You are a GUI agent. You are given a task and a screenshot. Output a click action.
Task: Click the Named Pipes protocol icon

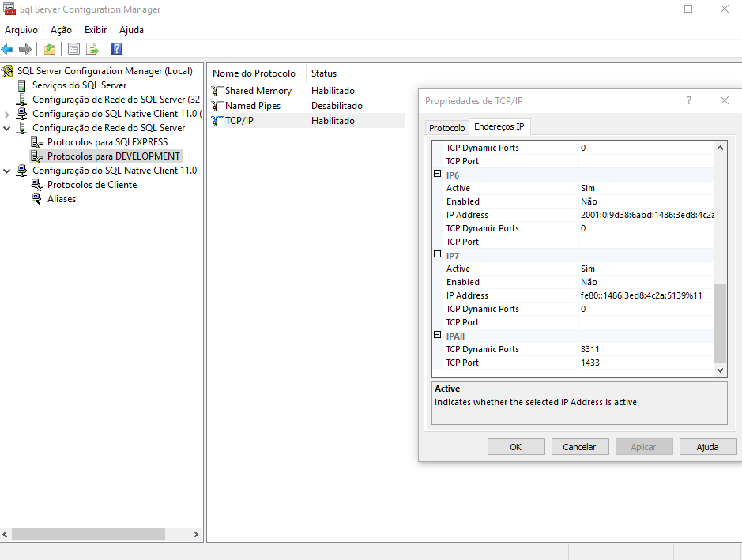(x=217, y=106)
